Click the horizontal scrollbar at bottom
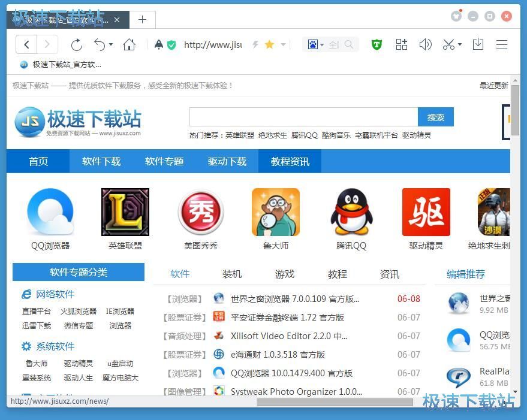Screen dimensions: 527x420 click(x=335, y=402)
